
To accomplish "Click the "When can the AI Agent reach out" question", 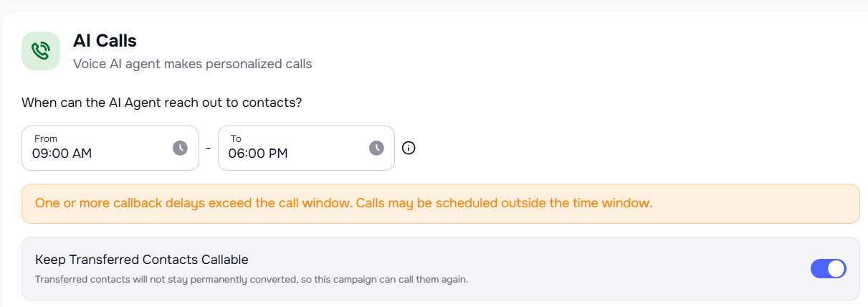I will click(x=161, y=103).
